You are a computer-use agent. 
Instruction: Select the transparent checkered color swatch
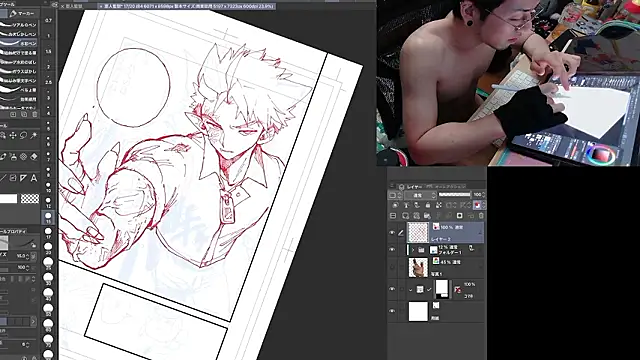(x=30, y=199)
